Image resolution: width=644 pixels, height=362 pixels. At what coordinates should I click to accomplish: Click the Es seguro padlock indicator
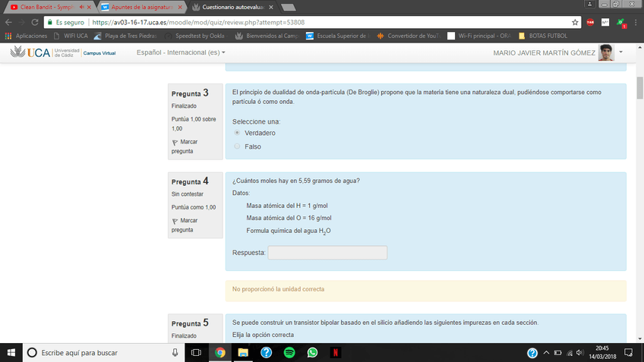click(66, 22)
